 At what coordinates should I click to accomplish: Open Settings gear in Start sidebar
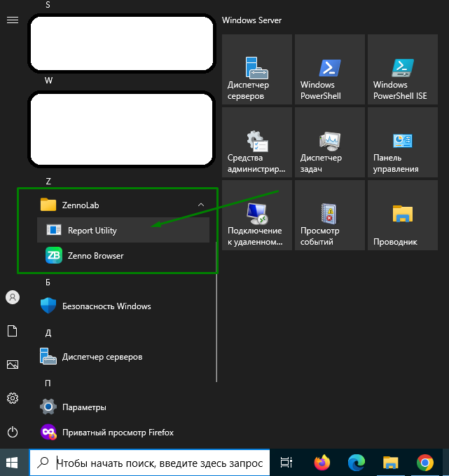(13, 398)
